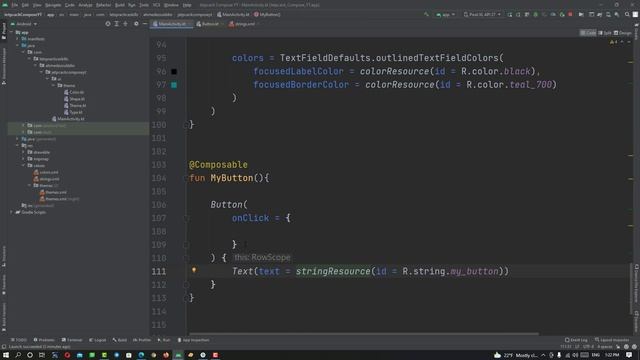
Task: Open Color.kt in project tree
Action: [x=74, y=92]
